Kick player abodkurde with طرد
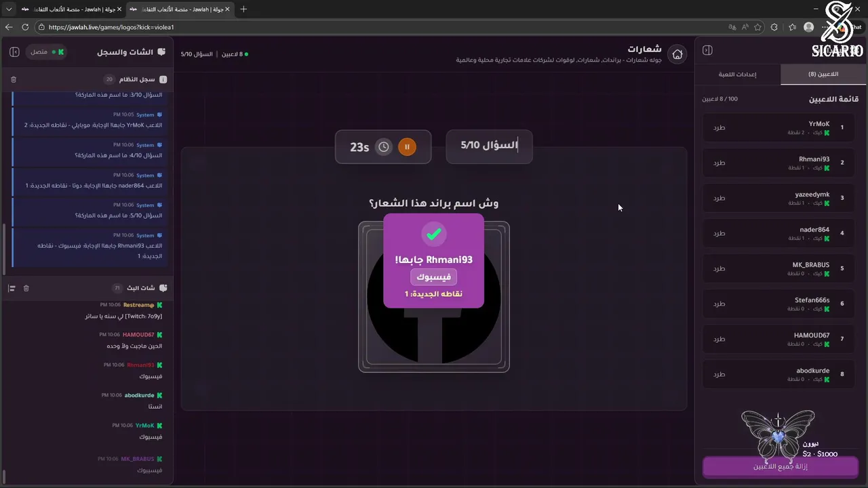 click(719, 374)
